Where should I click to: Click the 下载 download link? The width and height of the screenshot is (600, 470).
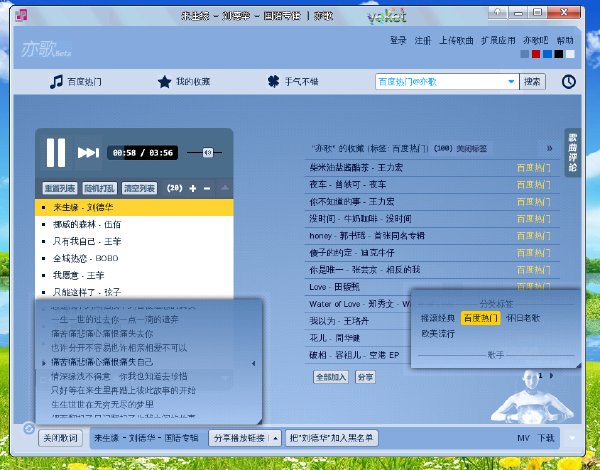[x=546, y=438]
